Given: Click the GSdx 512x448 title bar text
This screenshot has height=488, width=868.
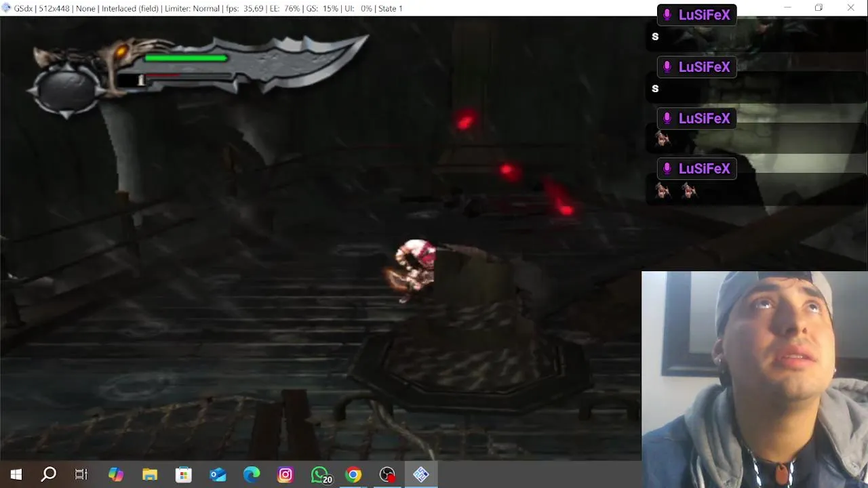Looking at the screenshot, I should pyautogui.click(x=208, y=8).
